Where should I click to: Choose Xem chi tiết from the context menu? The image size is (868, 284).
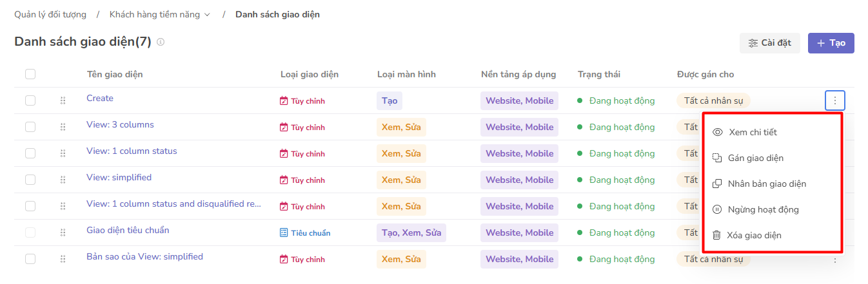point(753,132)
